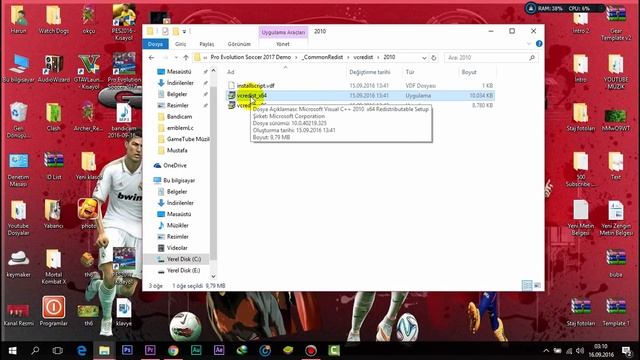The image size is (640, 360).
Task: Click the _CommonRedist breadcrumb segment
Action: pyautogui.click(x=322, y=57)
